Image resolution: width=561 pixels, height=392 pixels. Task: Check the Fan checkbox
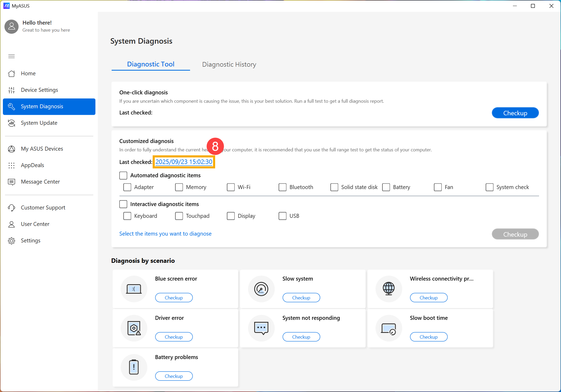(438, 187)
